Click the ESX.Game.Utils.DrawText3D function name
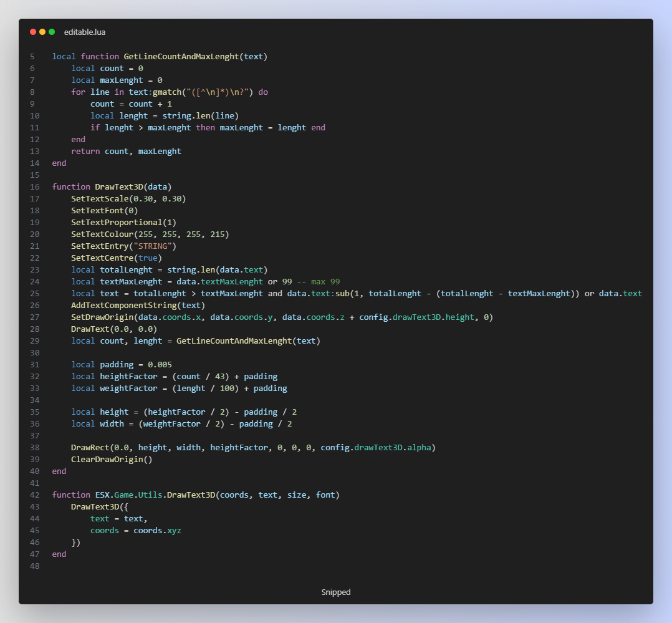 (x=155, y=495)
